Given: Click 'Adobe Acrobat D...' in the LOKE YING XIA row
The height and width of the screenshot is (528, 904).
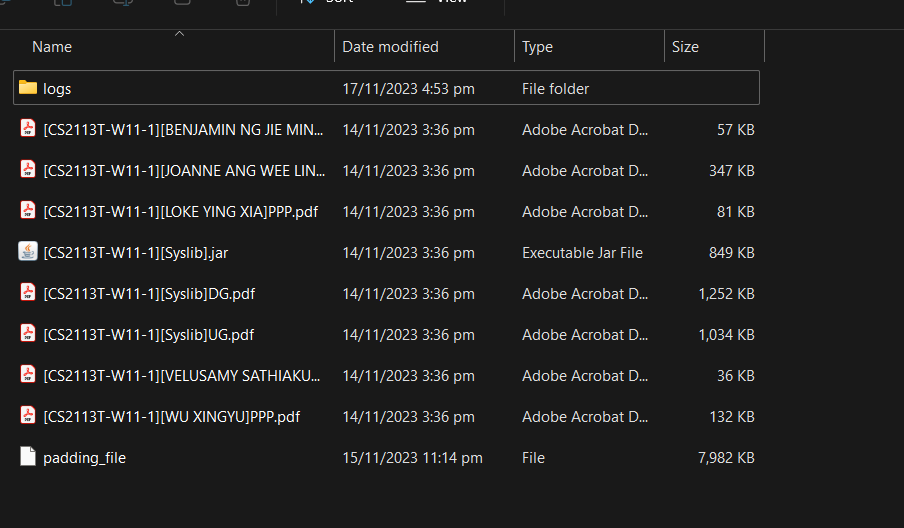Looking at the screenshot, I should point(585,212).
